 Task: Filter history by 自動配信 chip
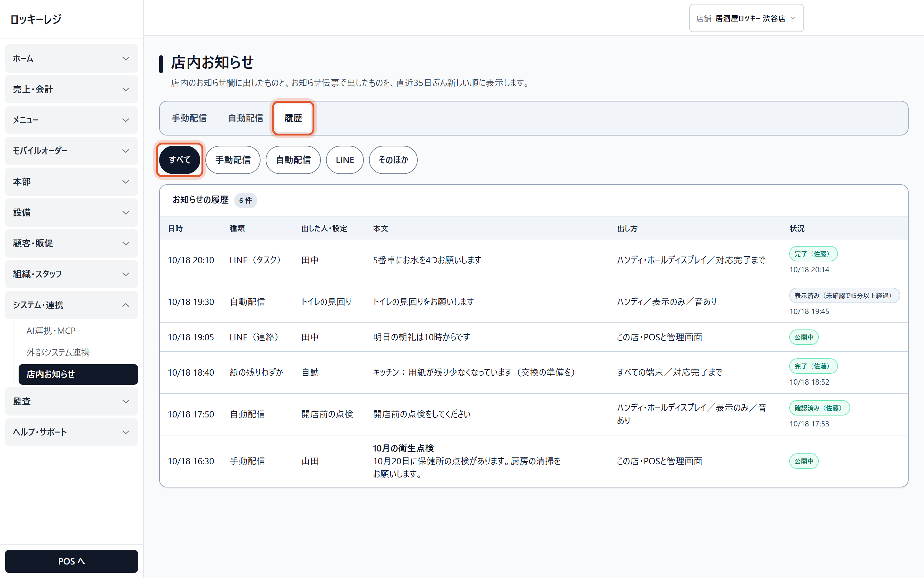point(293,160)
